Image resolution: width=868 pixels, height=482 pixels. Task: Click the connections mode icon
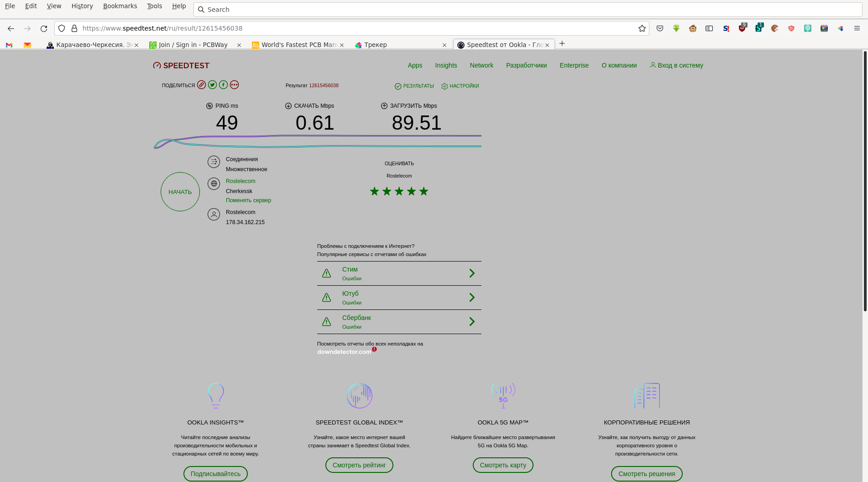pyautogui.click(x=214, y=162)
